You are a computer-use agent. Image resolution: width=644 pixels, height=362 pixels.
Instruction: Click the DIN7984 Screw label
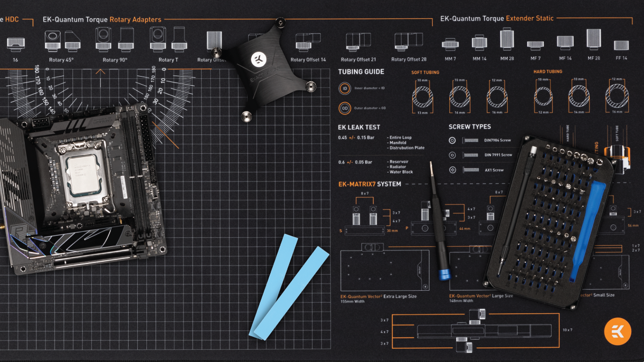[x=498, y=140]
